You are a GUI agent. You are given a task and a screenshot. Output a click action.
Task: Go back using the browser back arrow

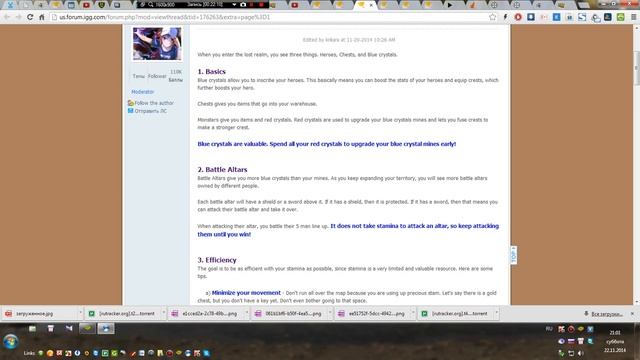7,17
